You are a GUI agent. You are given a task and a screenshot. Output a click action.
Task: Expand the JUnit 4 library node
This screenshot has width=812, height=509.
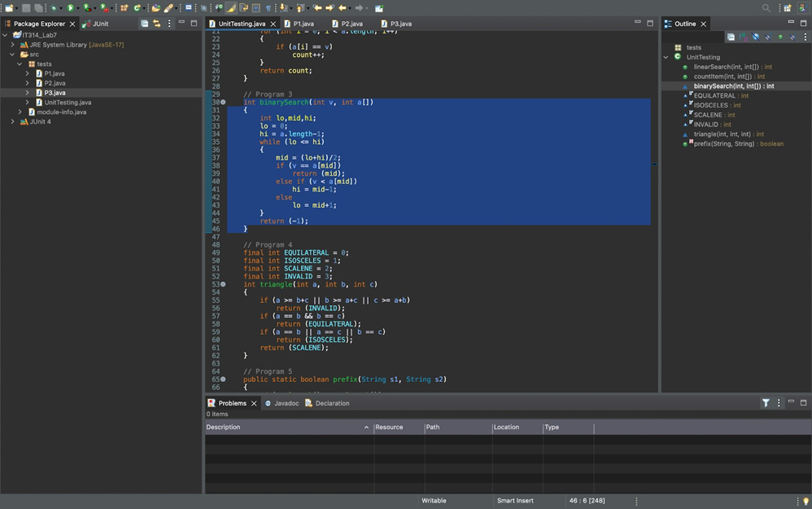pos(12,121)
